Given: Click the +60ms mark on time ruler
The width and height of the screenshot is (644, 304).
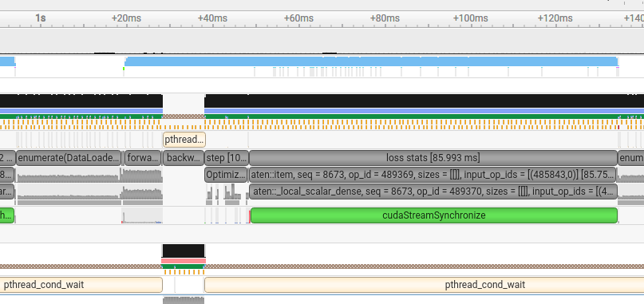Looking at the screenshot, I should [298, 18].
